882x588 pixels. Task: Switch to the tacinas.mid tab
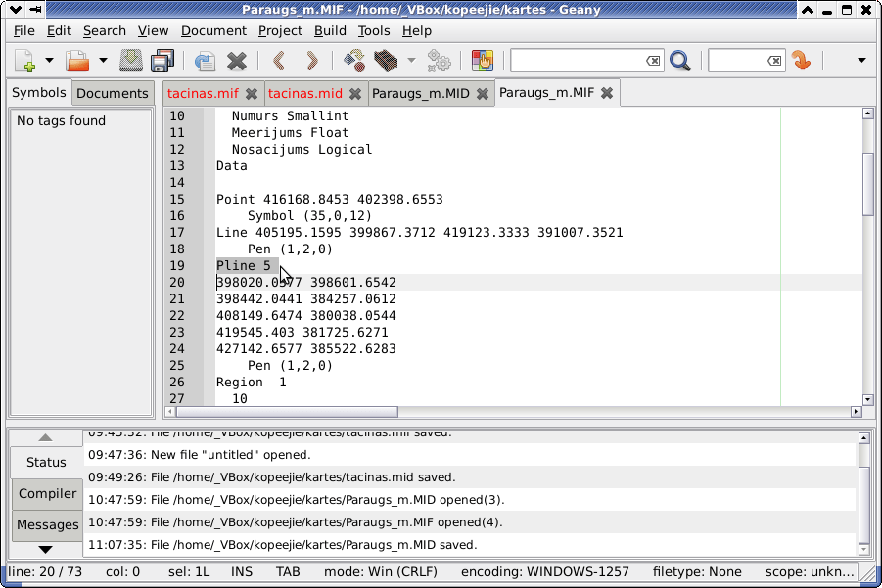coord(305,93)
